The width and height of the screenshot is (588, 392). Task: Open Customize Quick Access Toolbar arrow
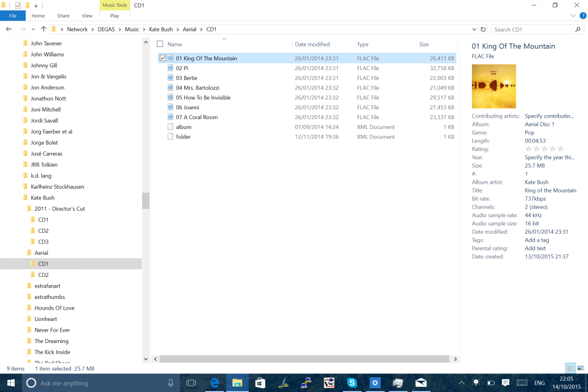click(x=36, y=6)
